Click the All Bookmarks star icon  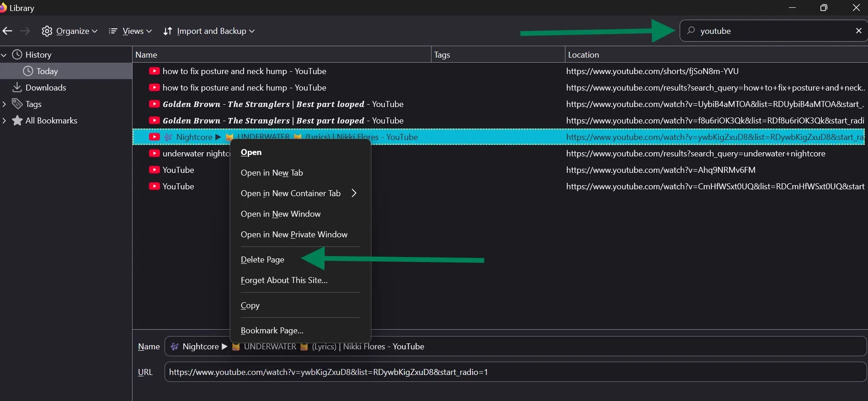click(x=17, y=120)
